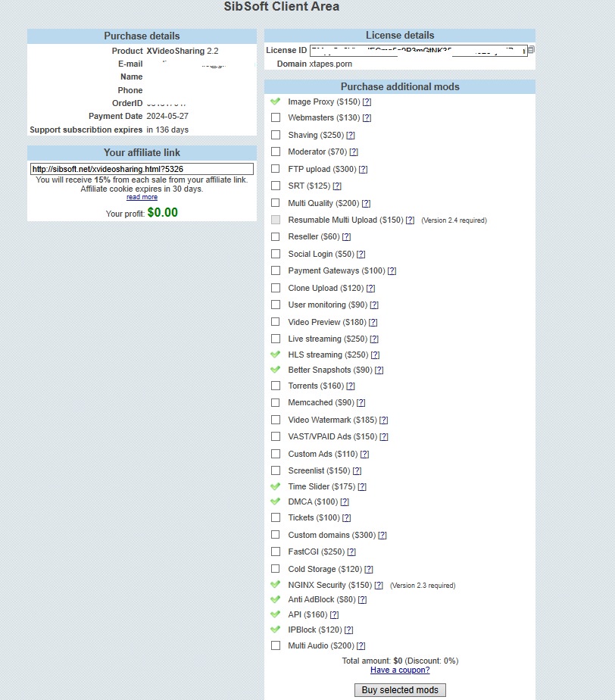
Task: Tick the Clone Upload ($120) checkbox
Action: (276, 288)
